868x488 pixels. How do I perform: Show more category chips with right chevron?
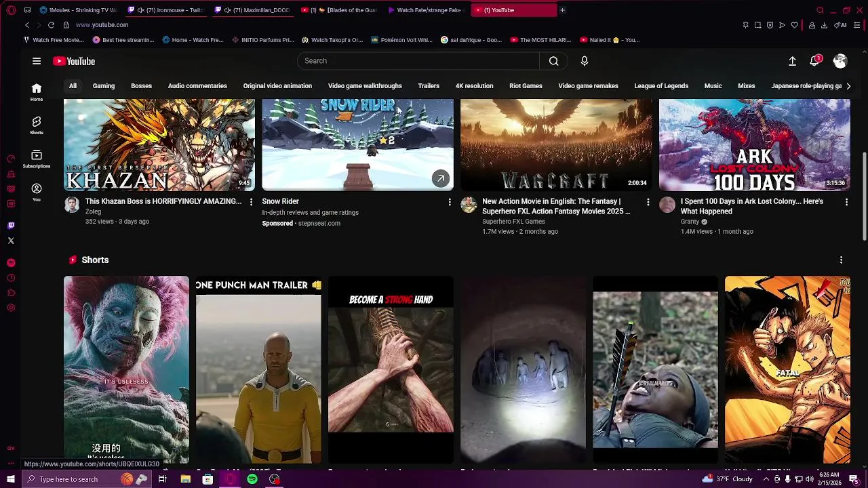pyautogui.click(x=848, y=86)
